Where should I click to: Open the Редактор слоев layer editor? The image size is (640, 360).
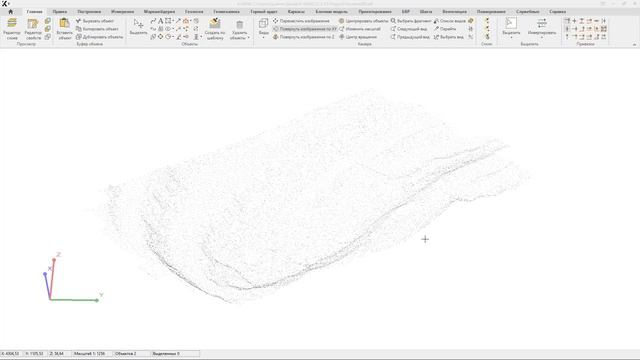pyautogui.click(x=12, y=29)
